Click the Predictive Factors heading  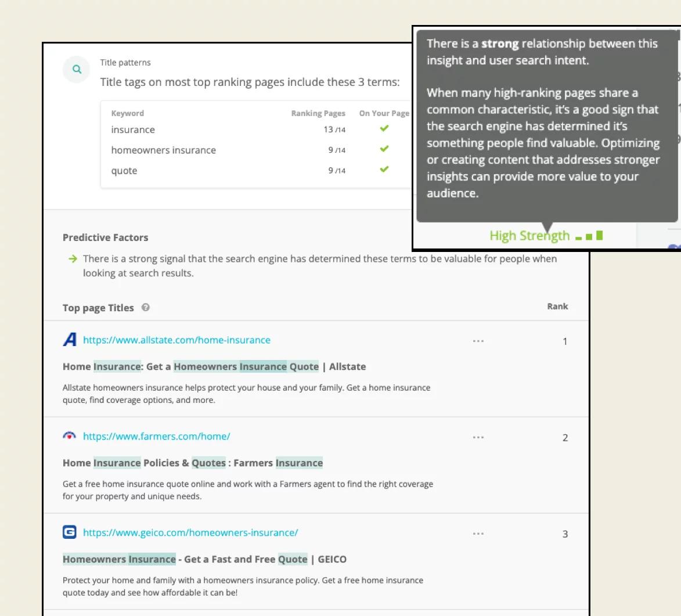pos(106,237)
